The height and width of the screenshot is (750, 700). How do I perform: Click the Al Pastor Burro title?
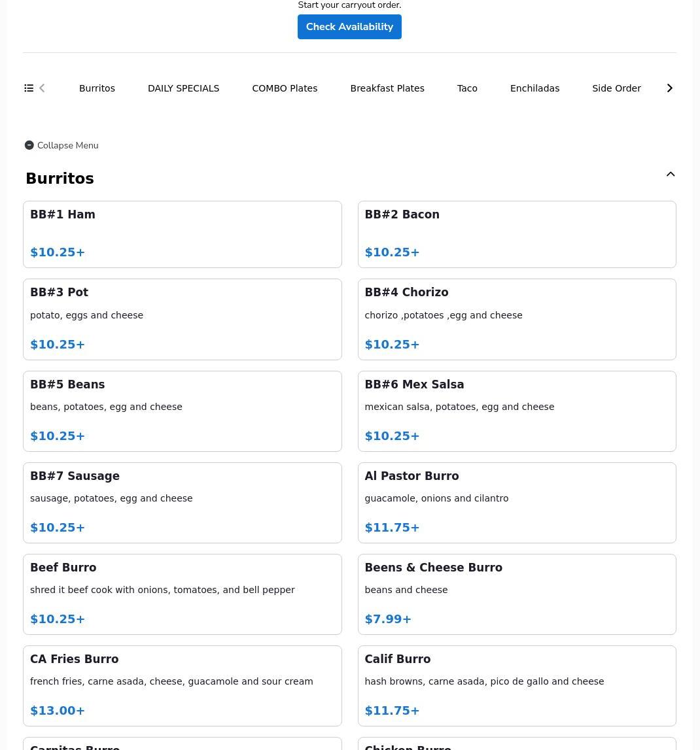click(x=411, y=476)
